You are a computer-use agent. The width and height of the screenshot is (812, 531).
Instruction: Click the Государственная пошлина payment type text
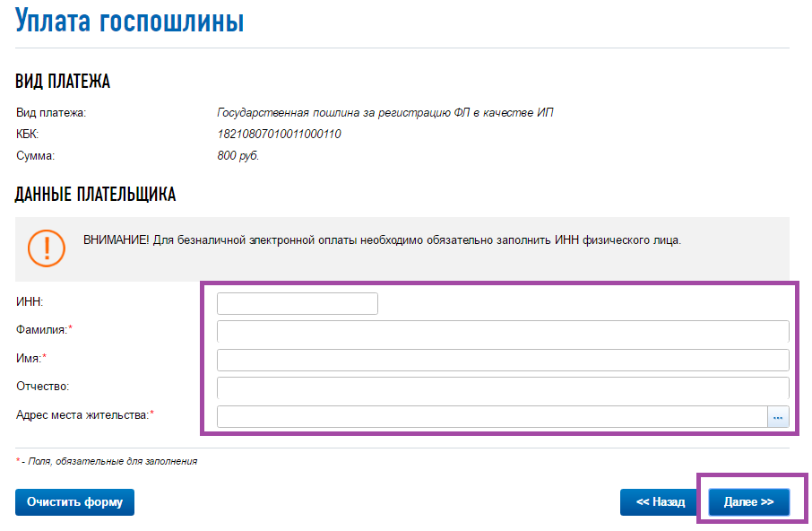coord(385,112)
